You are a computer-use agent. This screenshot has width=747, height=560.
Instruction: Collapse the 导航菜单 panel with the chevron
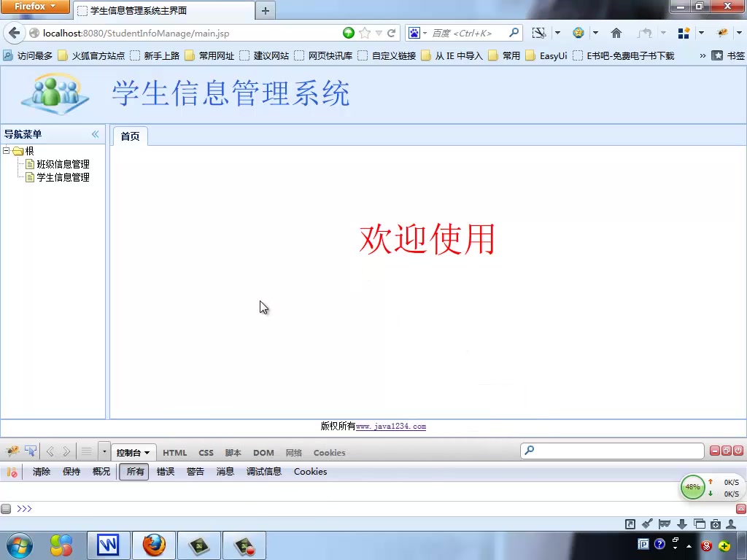point(95,134)
